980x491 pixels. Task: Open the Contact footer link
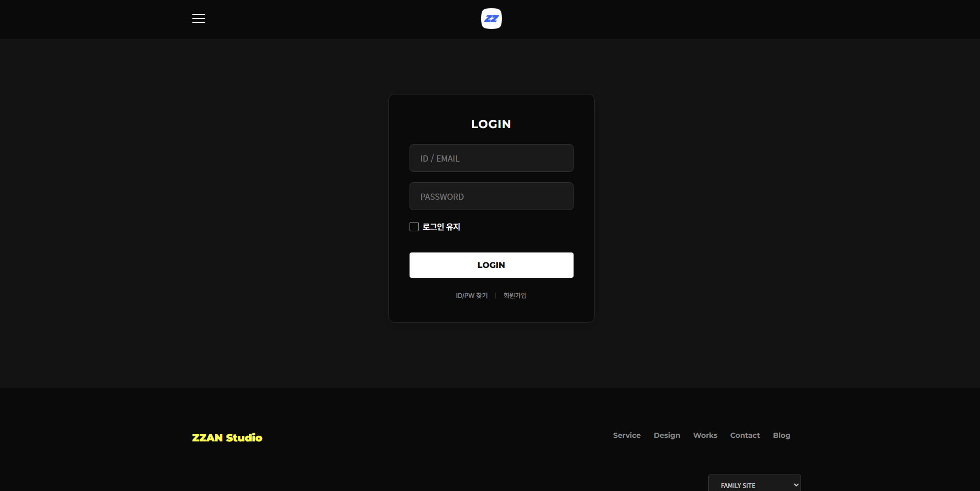pyautogui.click(x=745, y=435)
